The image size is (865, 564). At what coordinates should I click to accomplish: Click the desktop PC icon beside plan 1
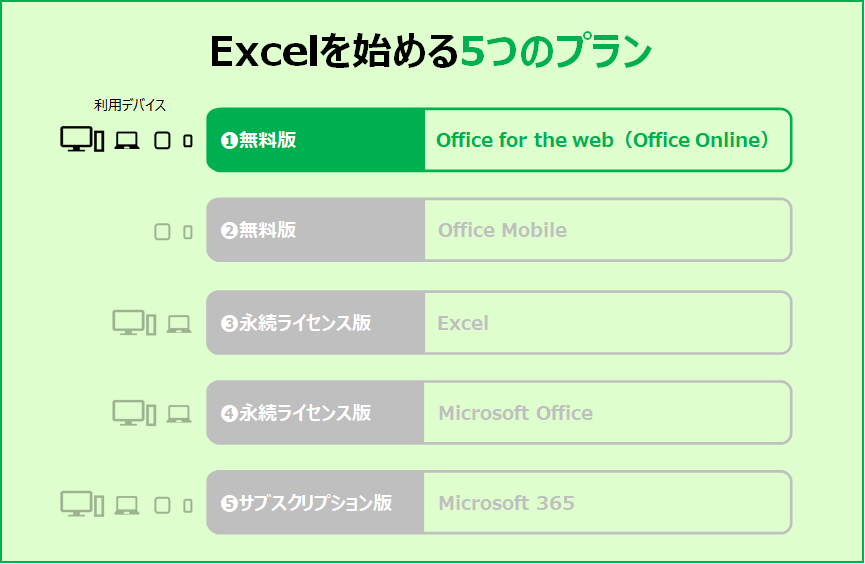click(82, 139)
